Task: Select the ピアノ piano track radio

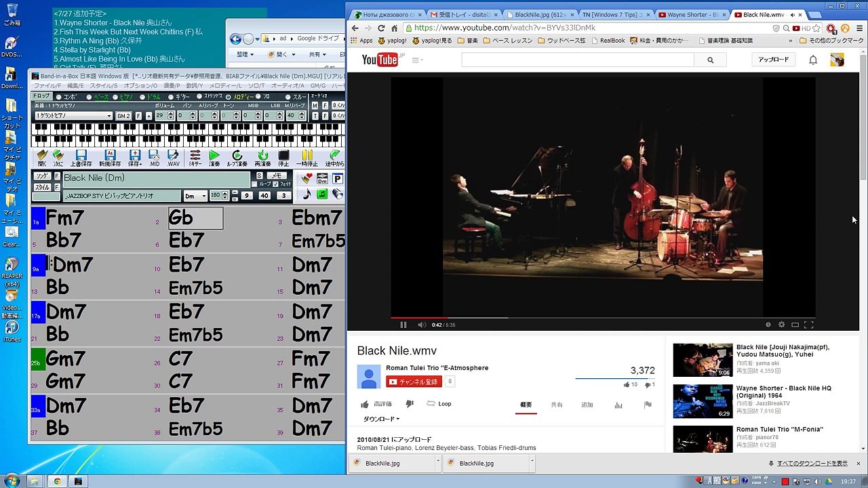Action: point(115,97)
